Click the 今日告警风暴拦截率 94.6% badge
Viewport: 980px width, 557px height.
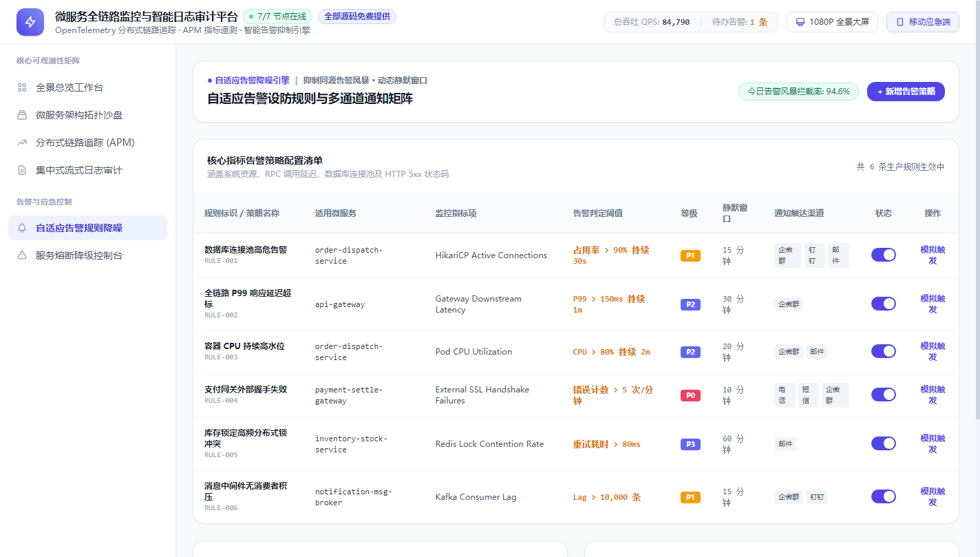798,92
